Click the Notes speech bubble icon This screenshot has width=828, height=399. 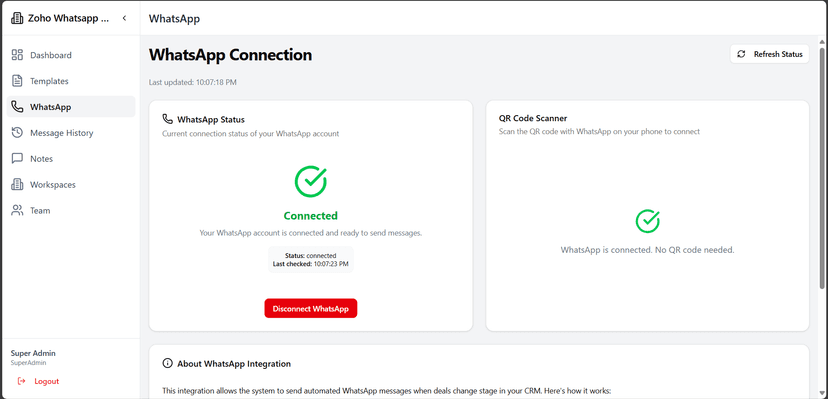(17, 158)
